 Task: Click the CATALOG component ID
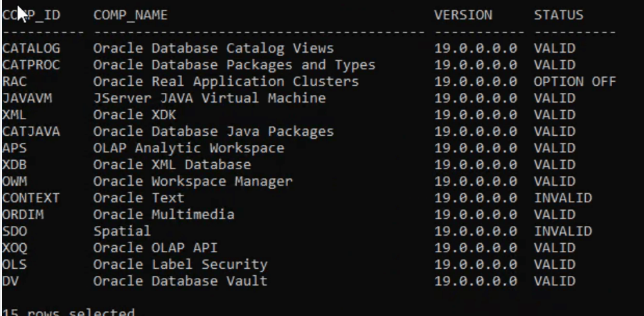tap(31, 49)
